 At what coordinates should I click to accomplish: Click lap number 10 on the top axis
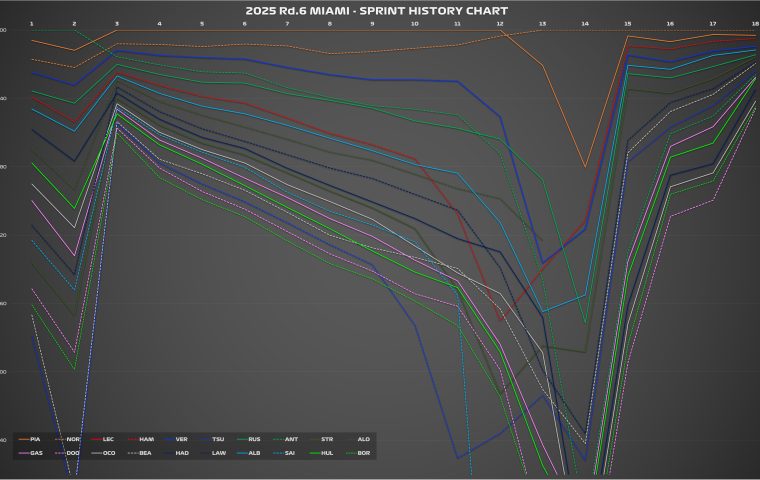tap(415, 24)
